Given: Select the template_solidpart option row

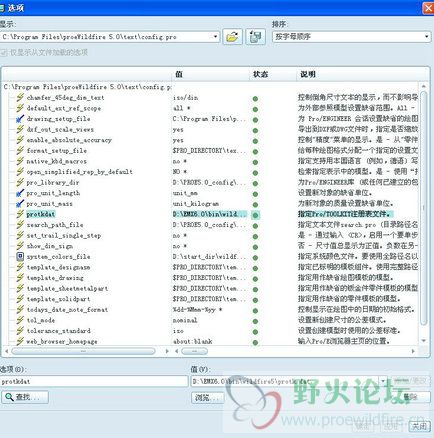Looking at the screenshot, I should pyautogui.click(x=210, y=299).
